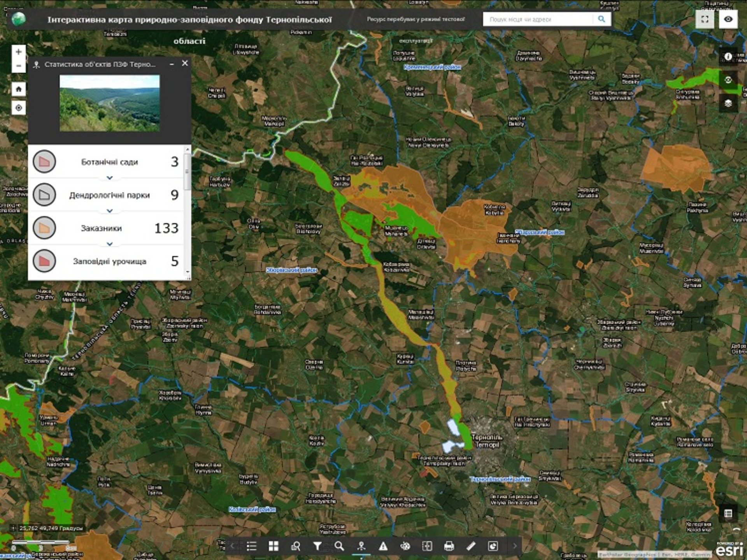The image size is (747, 560).
Task: Open the info about panel
Action: (x=728, y=57)
